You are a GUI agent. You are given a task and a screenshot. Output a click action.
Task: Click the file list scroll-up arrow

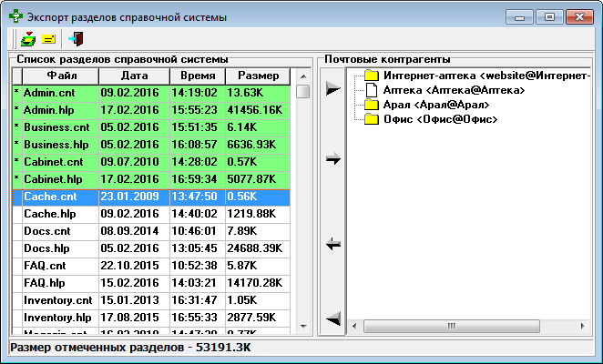pos(303,91)
